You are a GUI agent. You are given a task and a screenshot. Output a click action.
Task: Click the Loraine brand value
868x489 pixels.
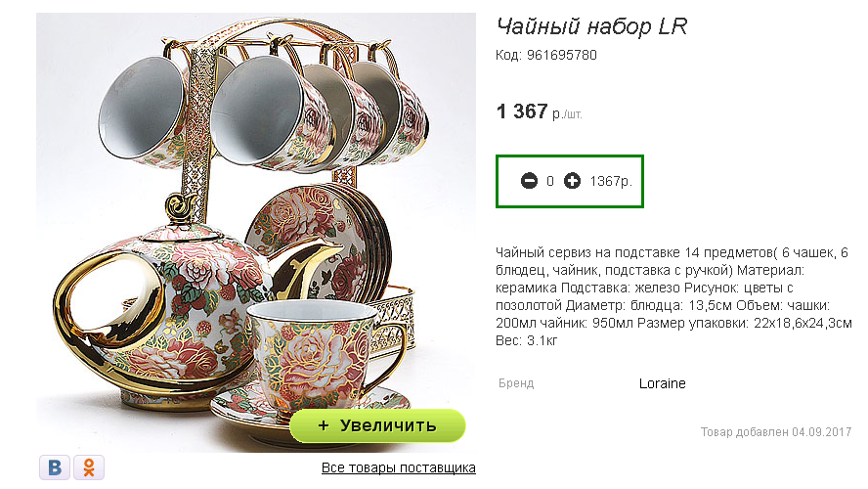click(662, 383)
